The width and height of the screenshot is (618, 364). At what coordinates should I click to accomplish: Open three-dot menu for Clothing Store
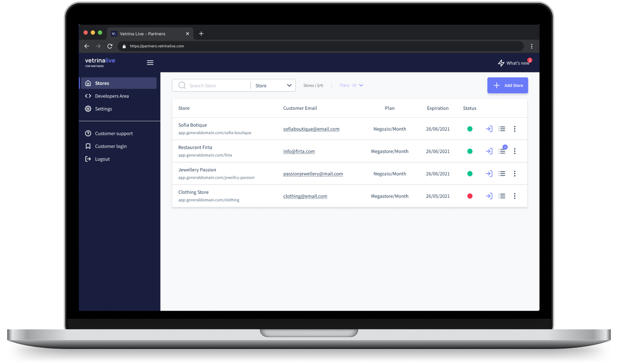515,196
